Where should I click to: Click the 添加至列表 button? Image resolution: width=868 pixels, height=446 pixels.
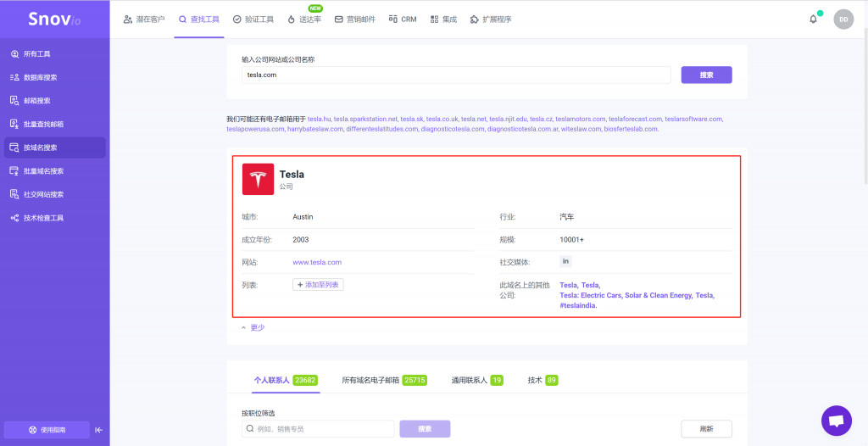click(x=319, y=285)
